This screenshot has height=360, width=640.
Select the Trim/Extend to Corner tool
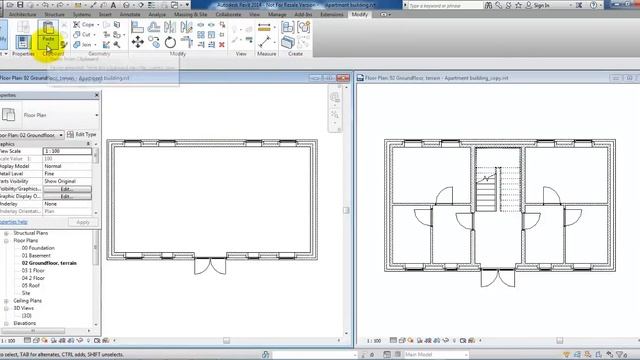pyautogui.click(x=187, y=42)
